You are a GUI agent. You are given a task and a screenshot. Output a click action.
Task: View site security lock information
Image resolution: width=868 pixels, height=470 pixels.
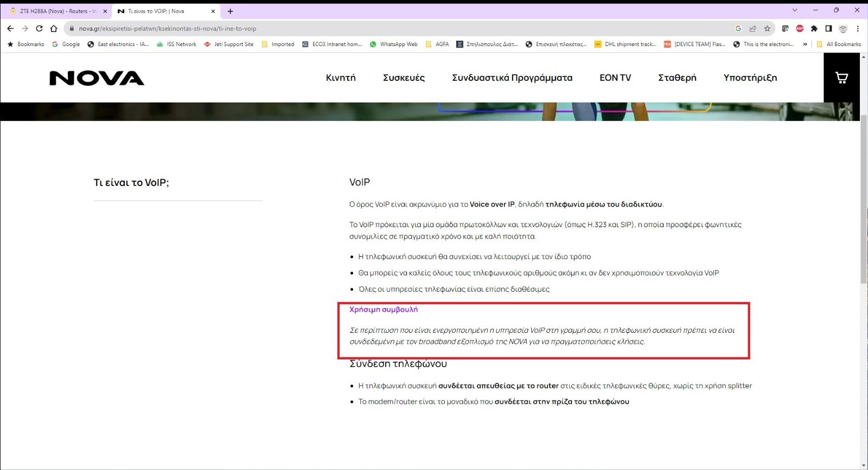click(x=71, y=29)
